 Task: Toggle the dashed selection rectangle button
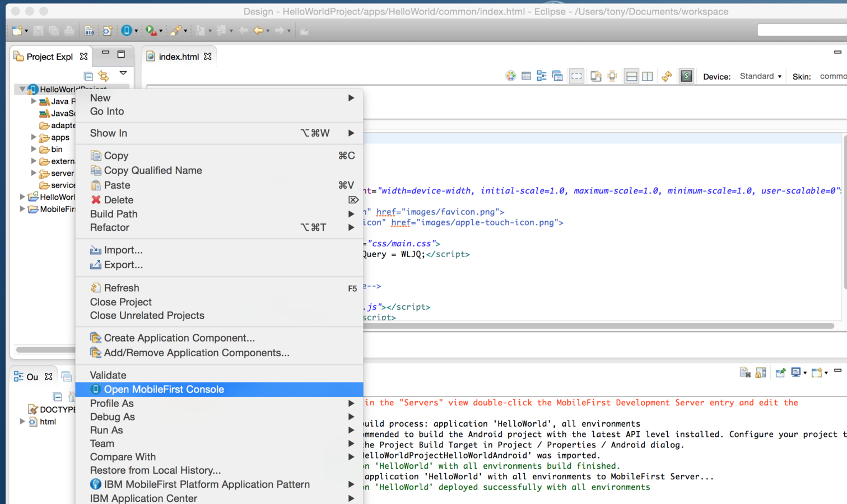click(x=576, y=76)
